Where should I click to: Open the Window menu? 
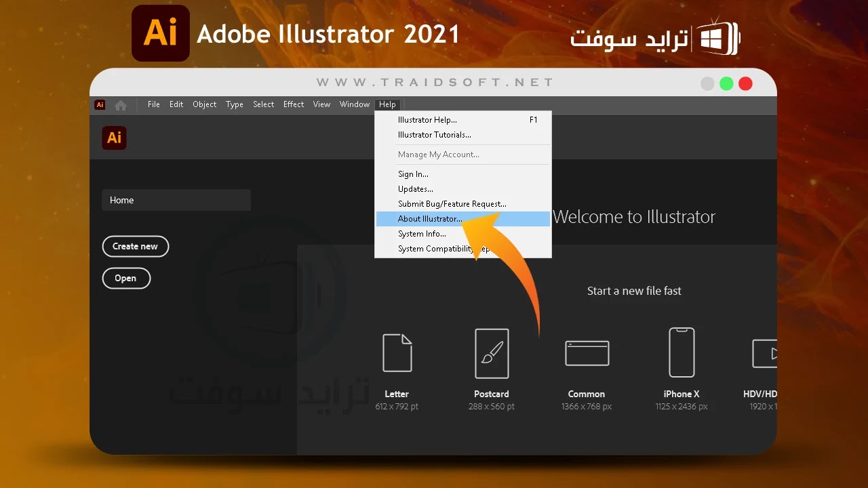tap(355, 104)
